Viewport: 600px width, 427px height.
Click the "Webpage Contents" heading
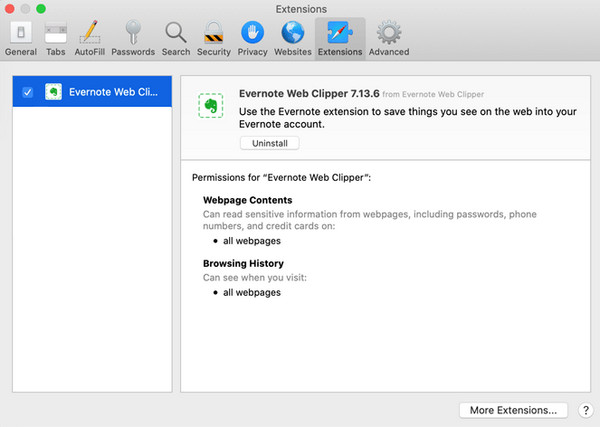coord(248,200)
